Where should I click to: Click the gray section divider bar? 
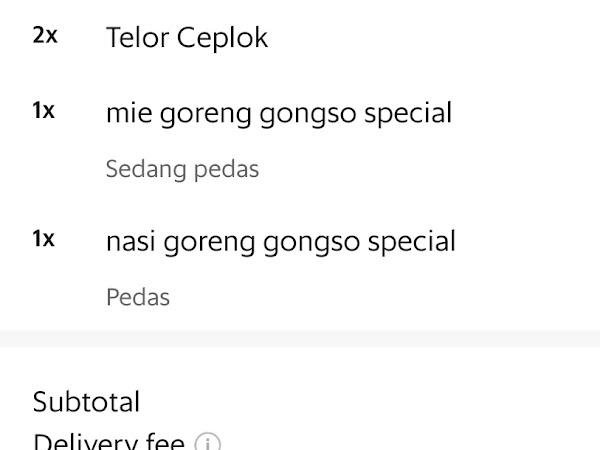[300, 339]
